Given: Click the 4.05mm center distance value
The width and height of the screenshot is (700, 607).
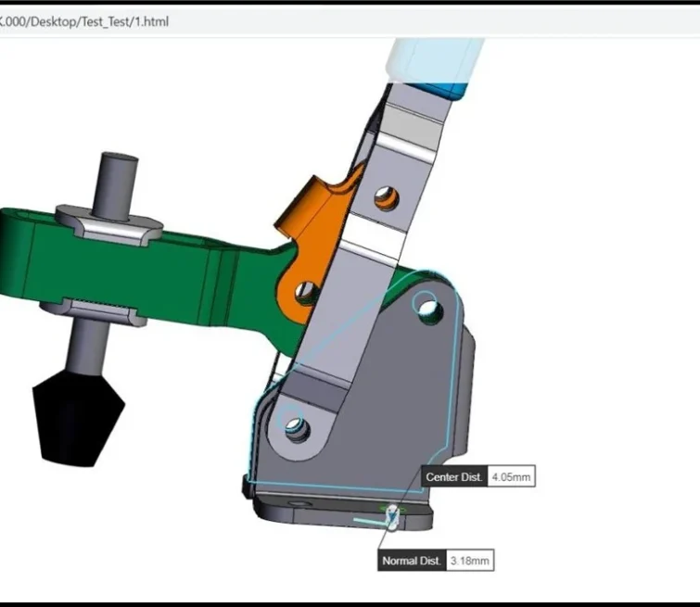Looking at the screenshot, I should click(511, 476).
